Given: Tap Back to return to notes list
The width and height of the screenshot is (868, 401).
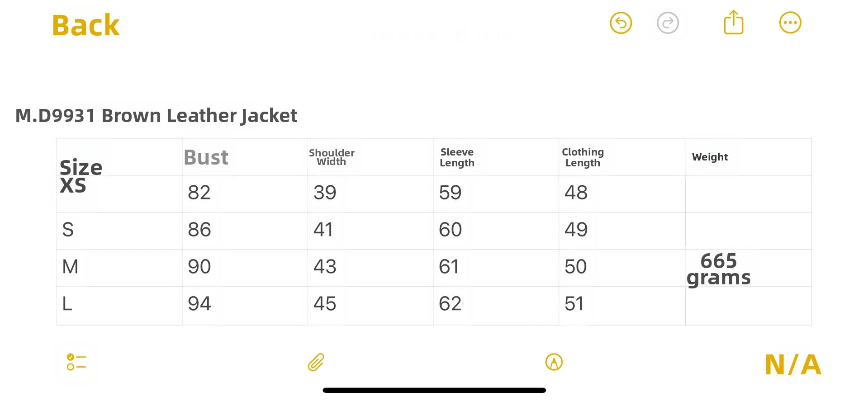Looking at the screenshot, I should point(85,24).
